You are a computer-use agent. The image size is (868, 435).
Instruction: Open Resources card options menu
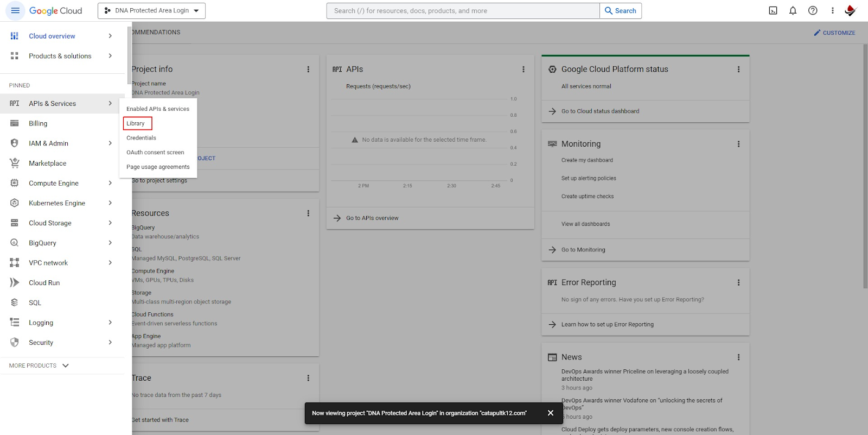(x=308, y=213)
